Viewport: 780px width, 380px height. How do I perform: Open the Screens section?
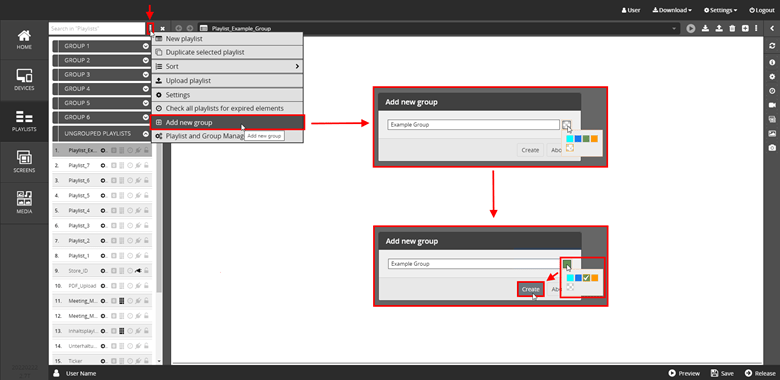click(x=24, y=162)
